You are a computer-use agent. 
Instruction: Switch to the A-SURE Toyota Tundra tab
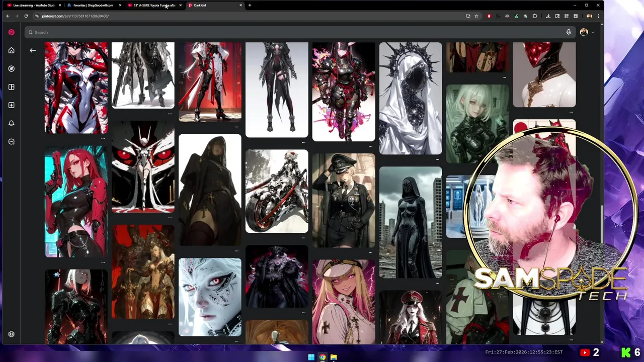coord(154,5)
